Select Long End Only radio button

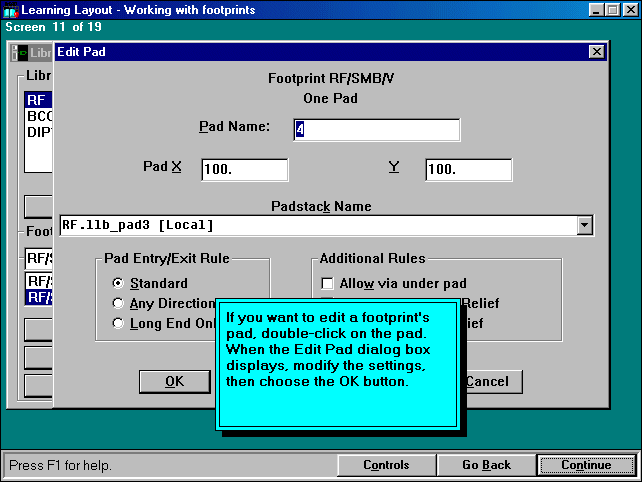click(119, 323)
